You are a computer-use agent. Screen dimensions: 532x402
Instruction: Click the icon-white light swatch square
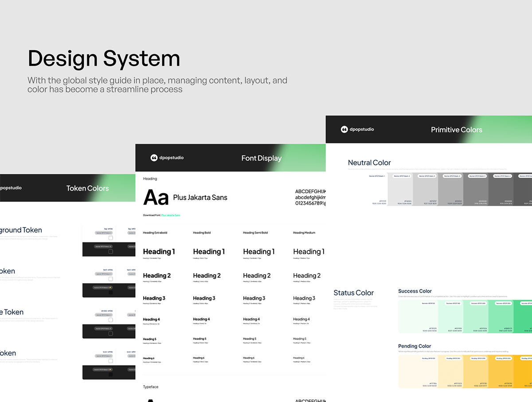pyautogui.click(x=110, y=361)
